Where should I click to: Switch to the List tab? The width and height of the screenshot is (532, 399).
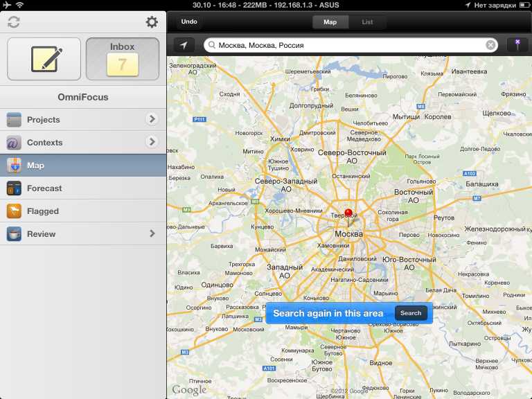pyautogui.click(x=367, y=22)
